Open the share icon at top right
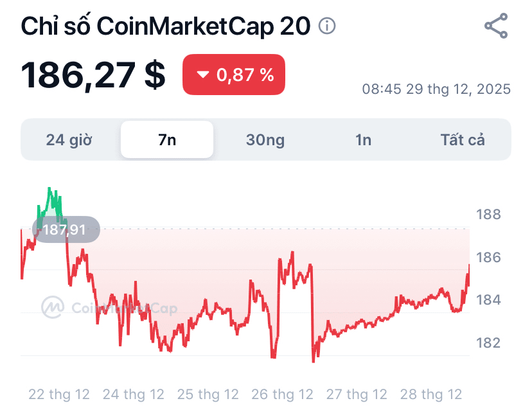 click(496, 26)
